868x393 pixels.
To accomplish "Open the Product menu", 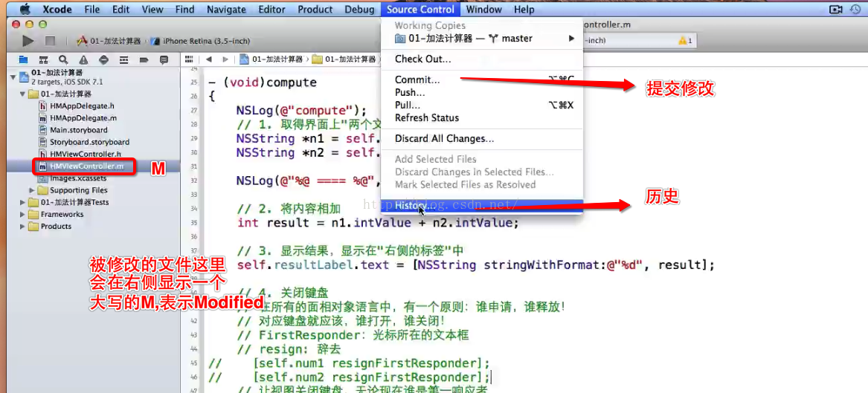I will (x=315, y=10).
